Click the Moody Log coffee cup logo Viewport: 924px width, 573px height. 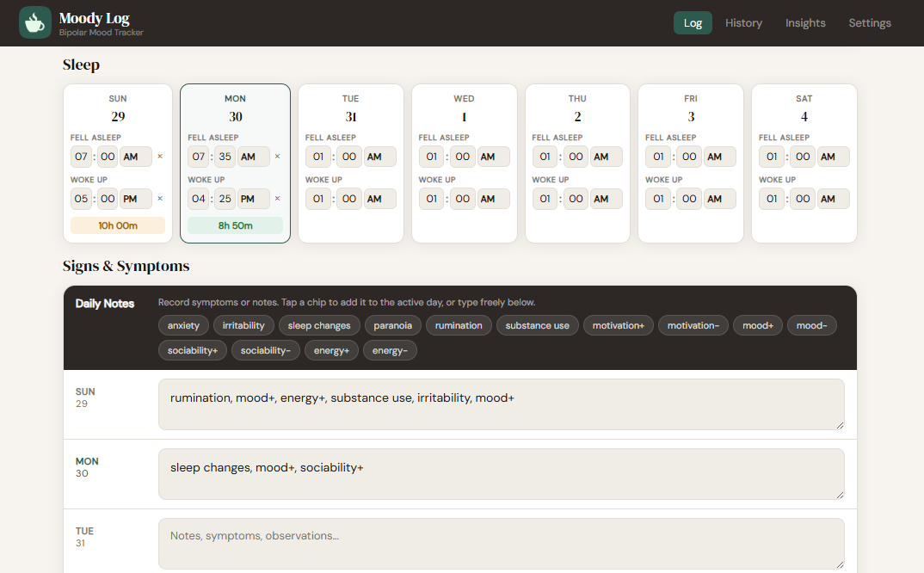click(x=34, y=23)
